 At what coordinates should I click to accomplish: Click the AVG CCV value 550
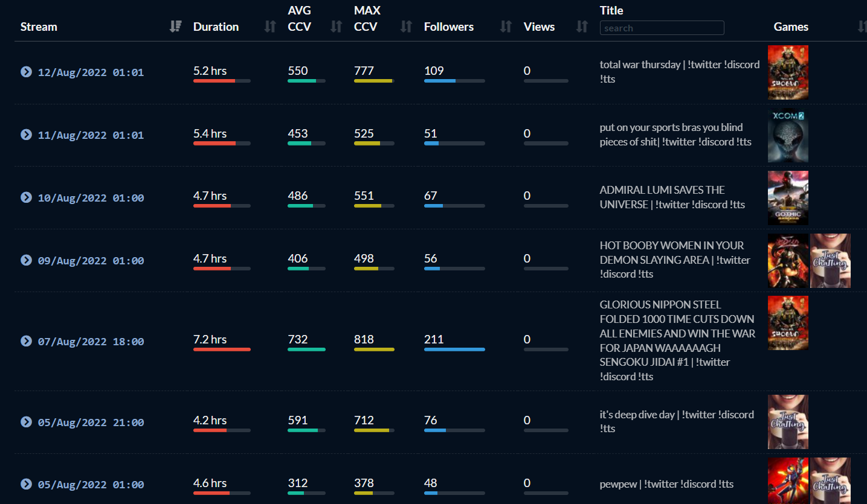pyautogui.click(x=298, y=71)
